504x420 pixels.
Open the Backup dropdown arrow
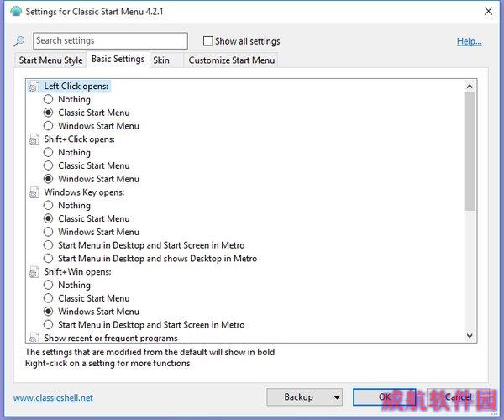tap(337, 397)
